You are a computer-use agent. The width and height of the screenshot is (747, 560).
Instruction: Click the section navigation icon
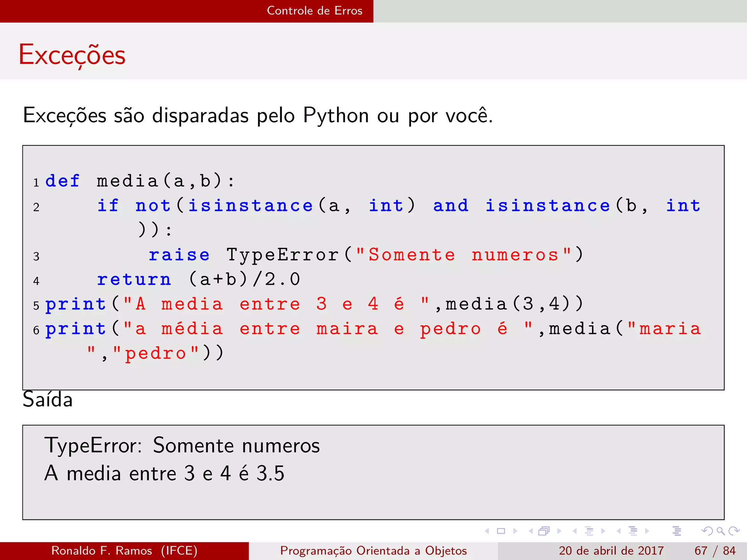(633, 531)
